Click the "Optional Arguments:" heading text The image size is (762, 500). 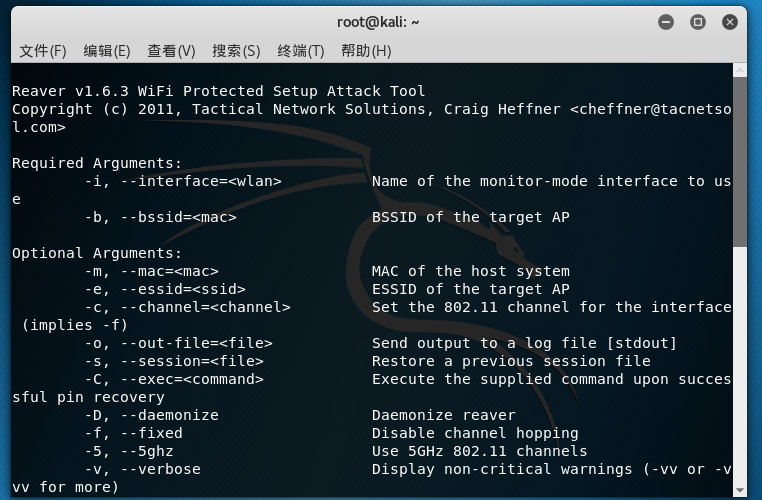coord(97,253)
